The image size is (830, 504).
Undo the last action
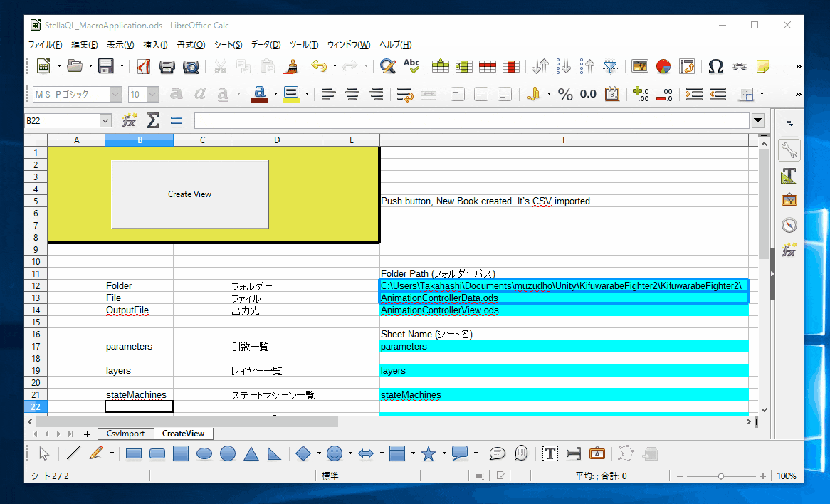pos(319,66)
